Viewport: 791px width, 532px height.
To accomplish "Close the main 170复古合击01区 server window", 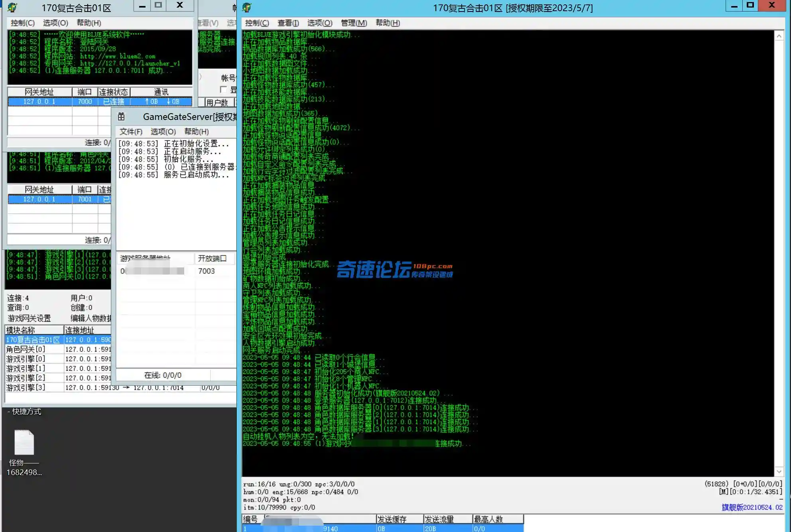I will pyautogui.click(x=772, y=6).
